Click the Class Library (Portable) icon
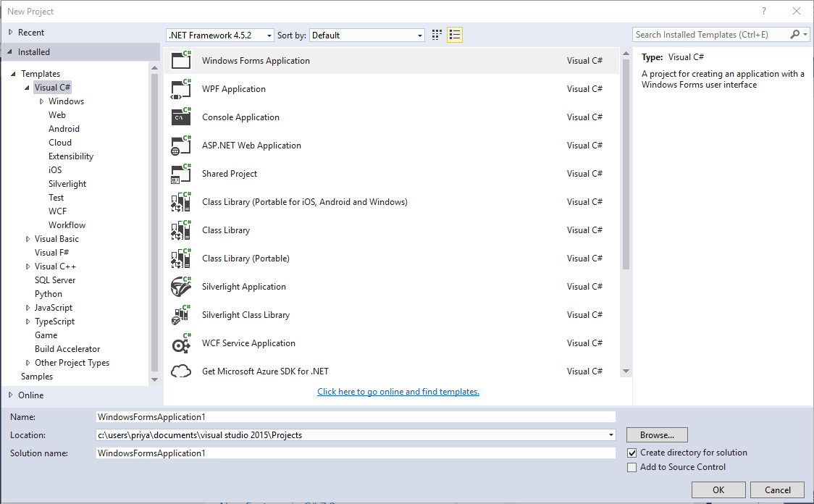Screen dimensions: 814x504 pos(181,258)
